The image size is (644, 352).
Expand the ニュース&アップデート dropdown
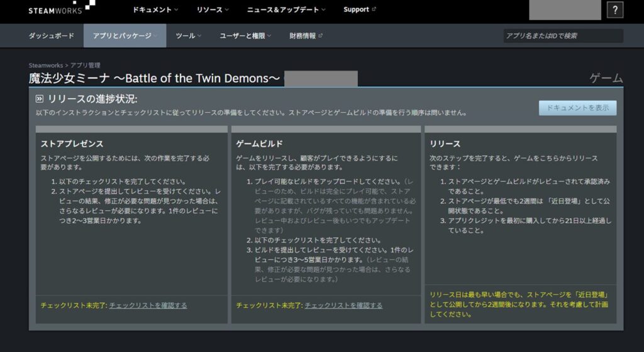coord(286,10)
